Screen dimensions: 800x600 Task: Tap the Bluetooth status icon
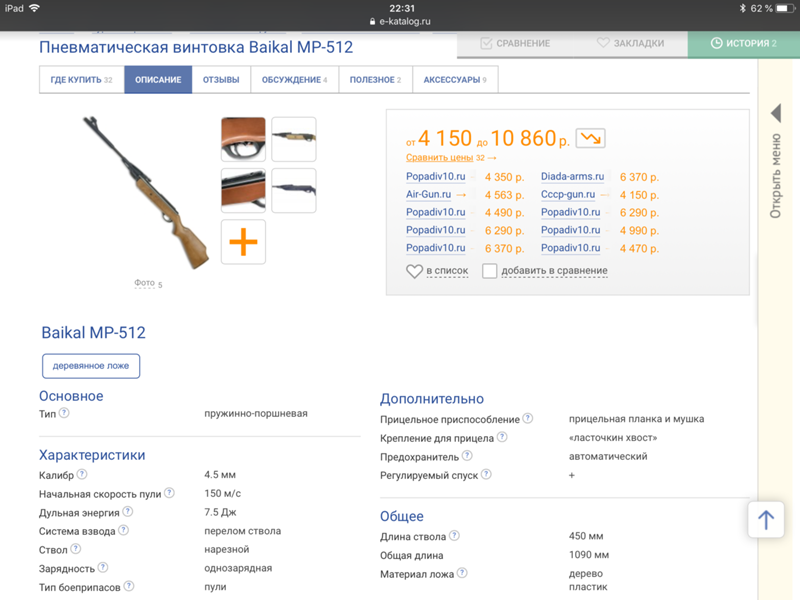point(742,8)
